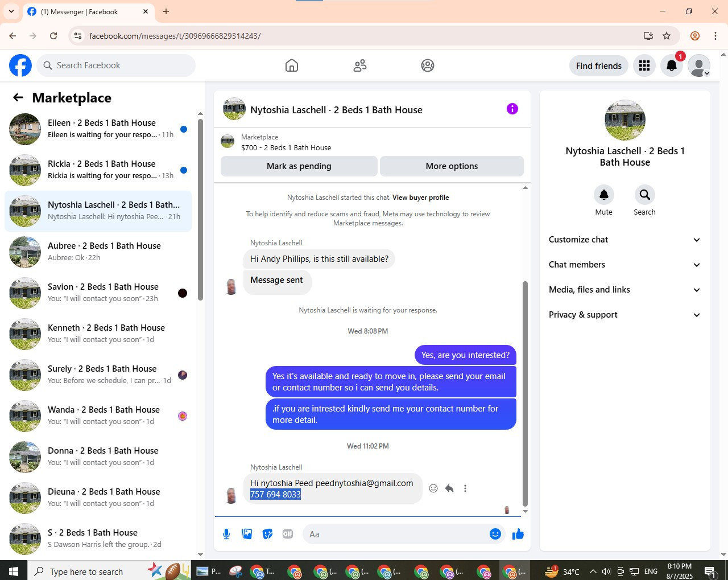Viewport: 728px width, 580px height.
Task: Go back from Marketplace with the arrow
Action: [x=18, y=97]
